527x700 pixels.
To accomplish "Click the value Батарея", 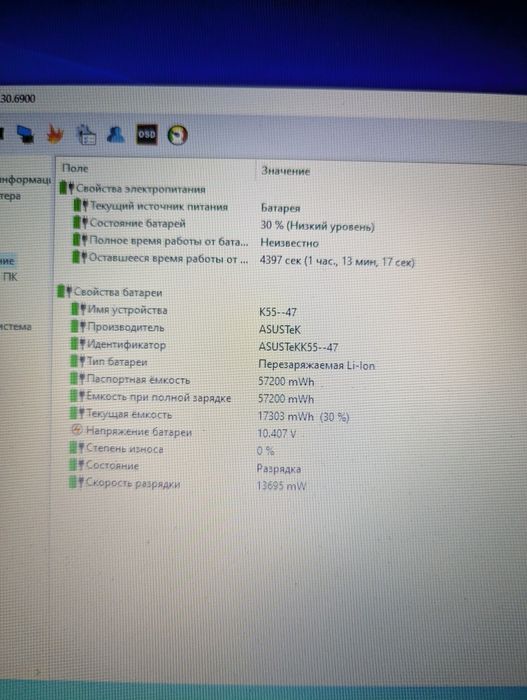I will (280, 208).
